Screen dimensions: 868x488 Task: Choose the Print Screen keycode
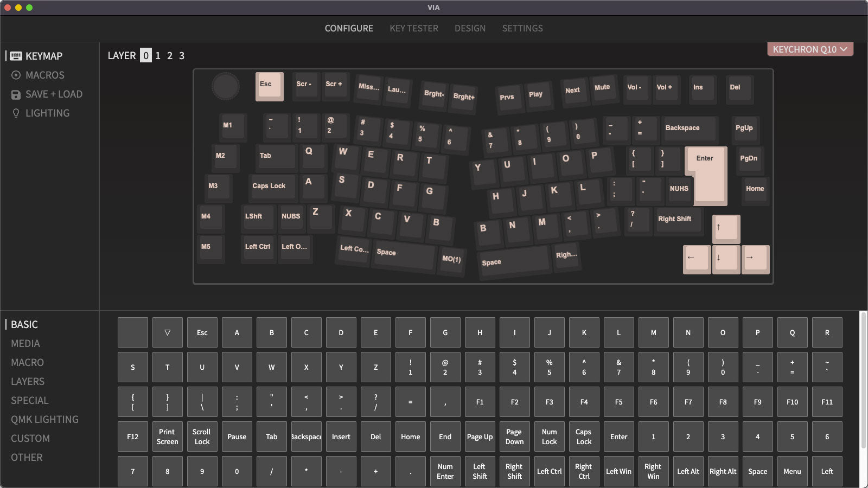tap(167, 436)
